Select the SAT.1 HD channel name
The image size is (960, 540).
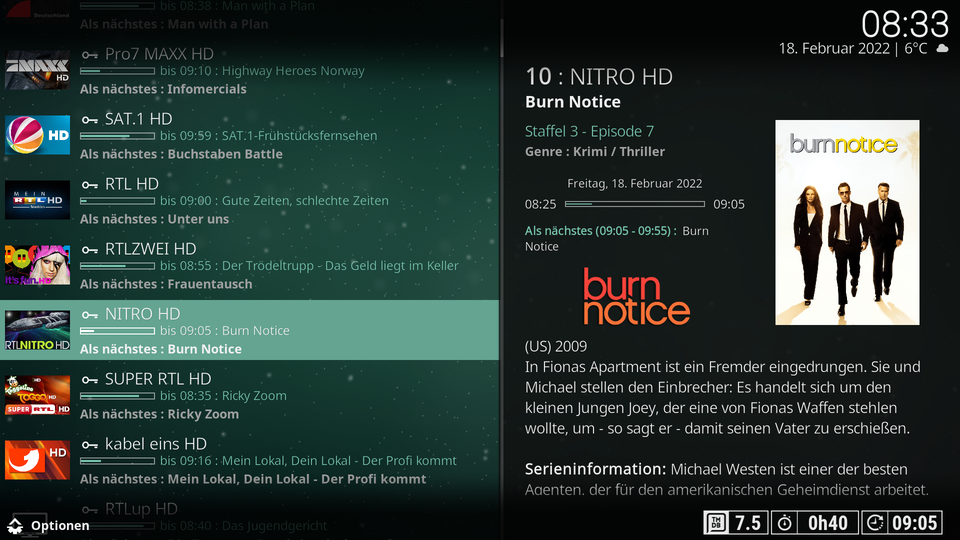pos(138,119)
